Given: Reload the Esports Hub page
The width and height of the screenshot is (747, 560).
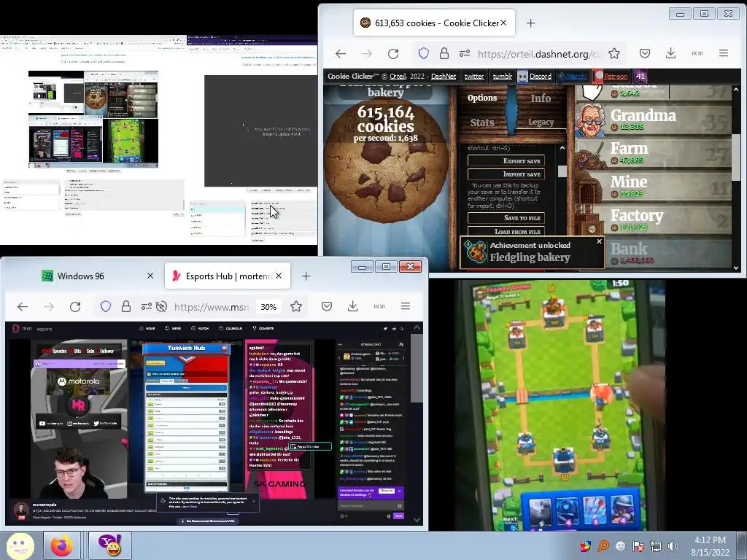Looking at the screenshot, I should click(75, 307).
